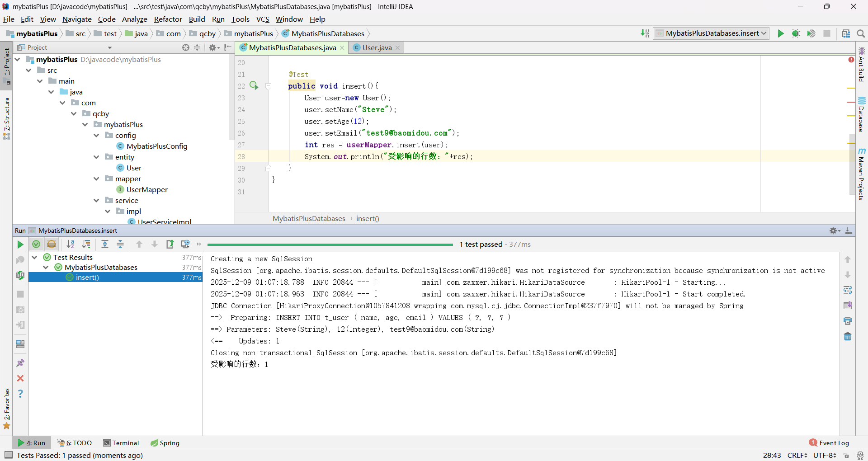Open Run panel settings gear
The height and width of the screenshot is (461, 868).
[x=835, y=231]
